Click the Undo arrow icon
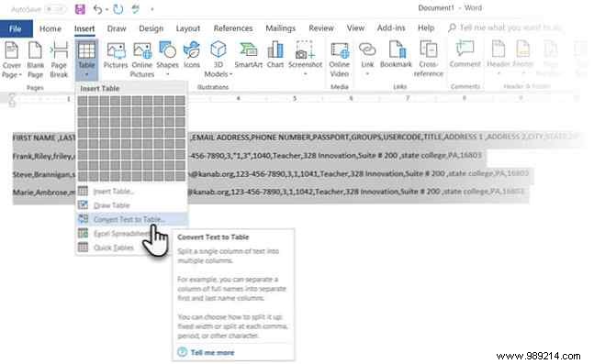Viewport: 594px width, 364px height. (97, 9)
